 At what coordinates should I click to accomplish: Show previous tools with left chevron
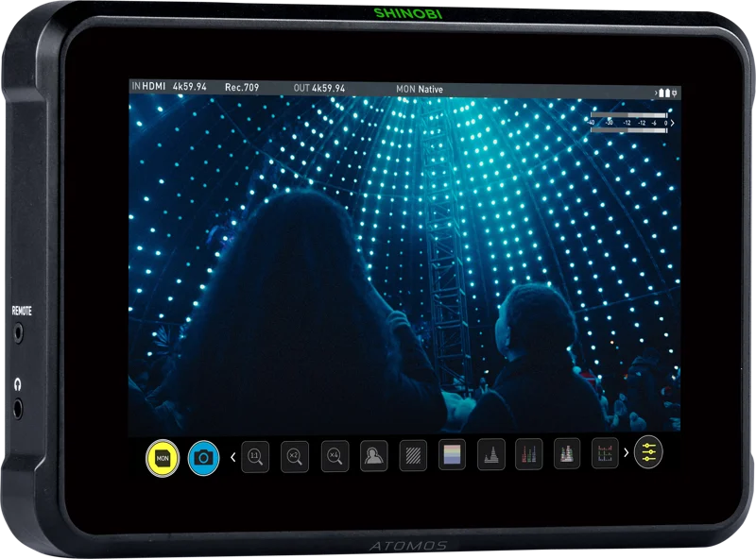click(232, 457)
